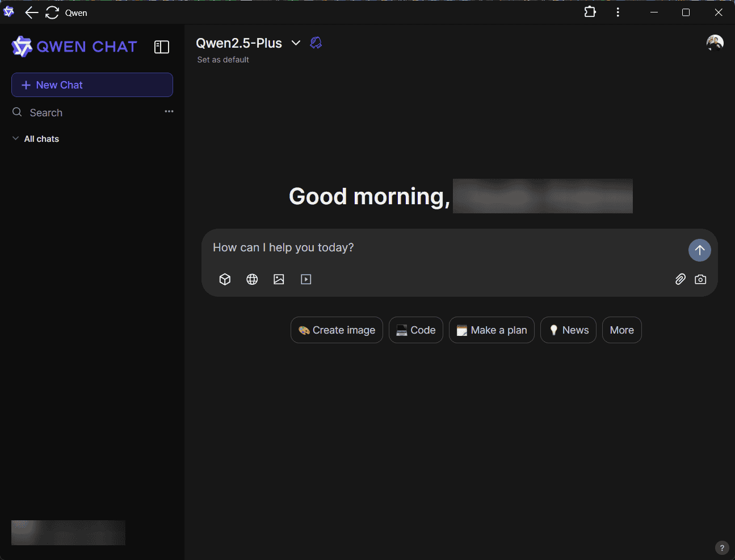735x560 pixels.
Task: Choose the Make a plan suggestion
Action: point(492,330)
